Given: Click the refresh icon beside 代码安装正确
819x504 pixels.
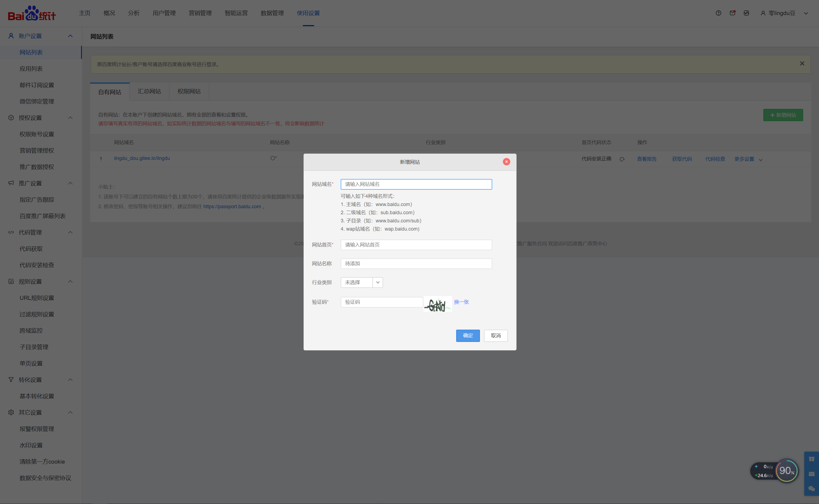Looking at the screenshot, I should [622, 159].
